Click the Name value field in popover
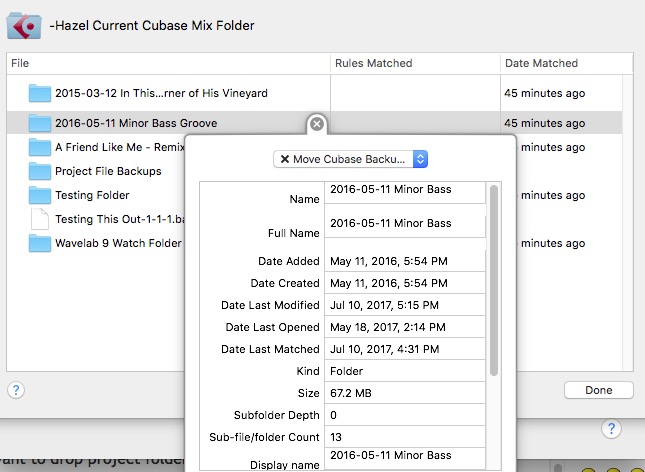The height and width of the screenshot is (472, 645). 405,193
